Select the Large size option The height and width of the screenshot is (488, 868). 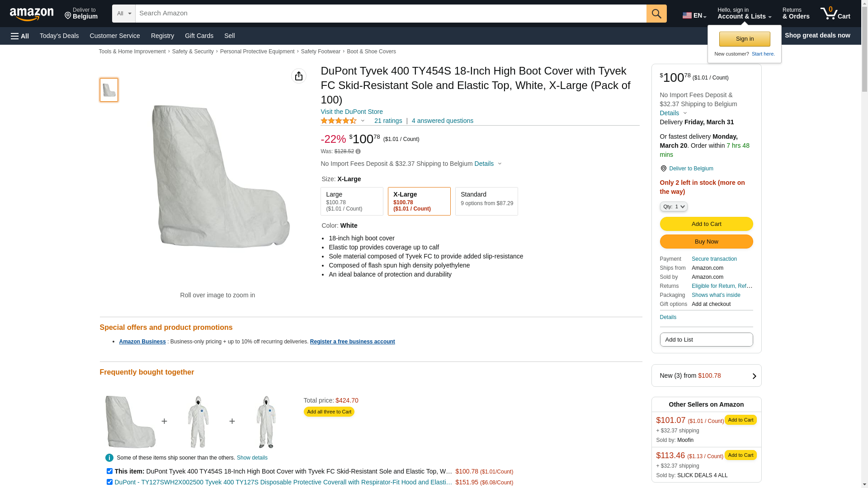click(352, 201)
